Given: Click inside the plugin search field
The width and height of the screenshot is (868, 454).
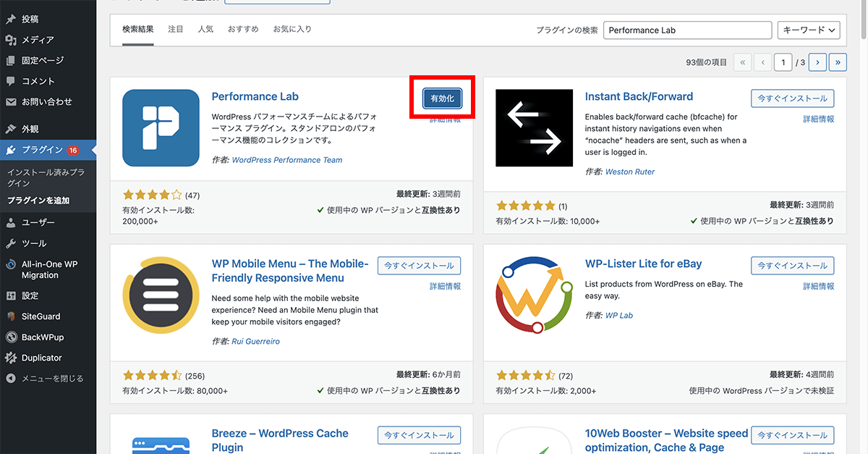Looking at the screenshot, I should [x=687, y=30].
